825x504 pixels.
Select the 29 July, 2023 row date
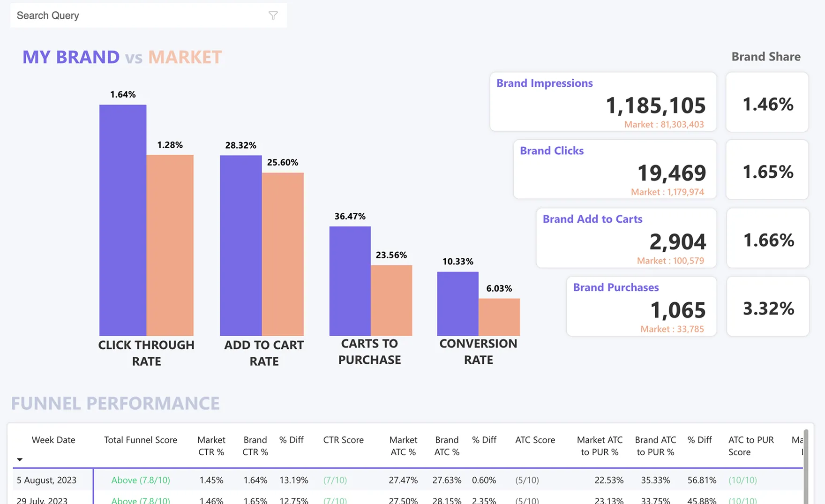point(42,500)
